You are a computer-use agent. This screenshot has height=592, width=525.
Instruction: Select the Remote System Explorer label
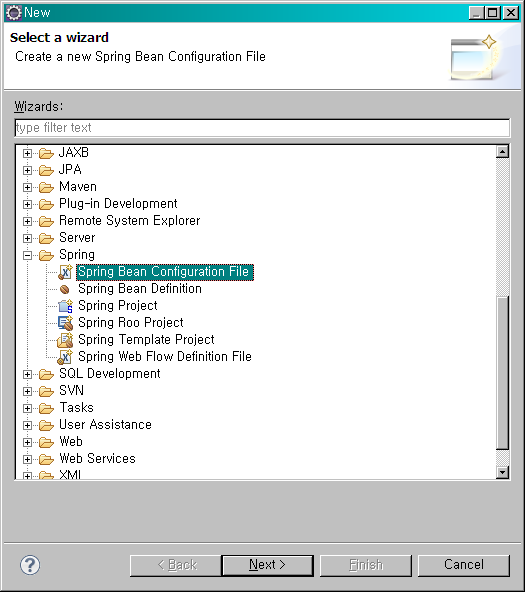coord(129,221)
